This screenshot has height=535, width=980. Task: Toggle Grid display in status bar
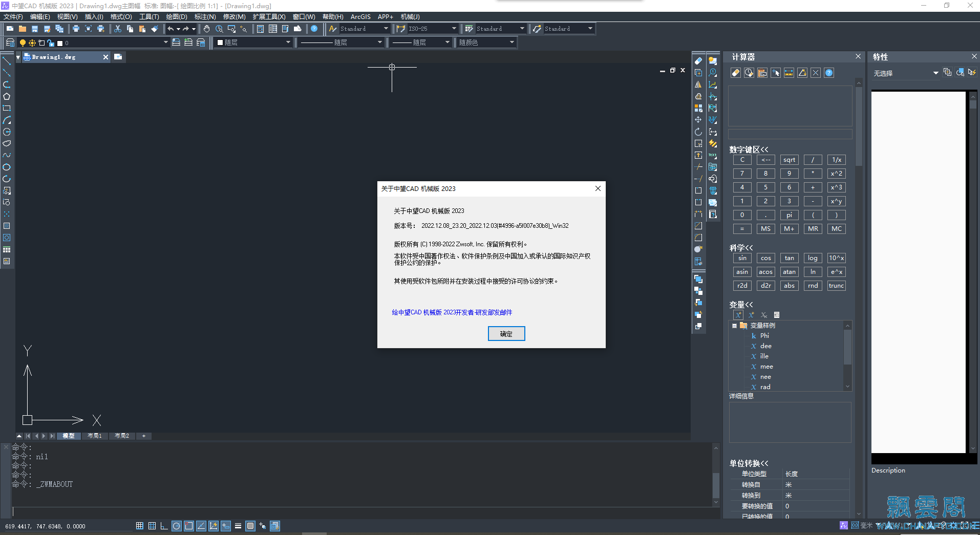coord(152,526)
